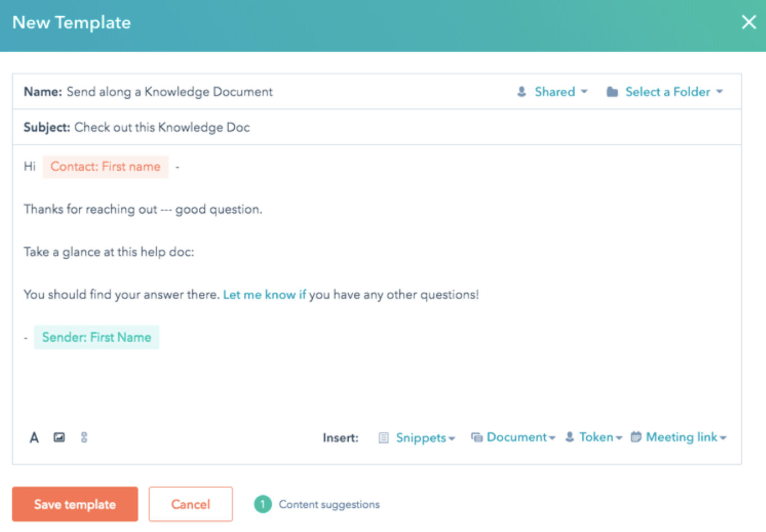Open the Token insert menu

[597, 437]
